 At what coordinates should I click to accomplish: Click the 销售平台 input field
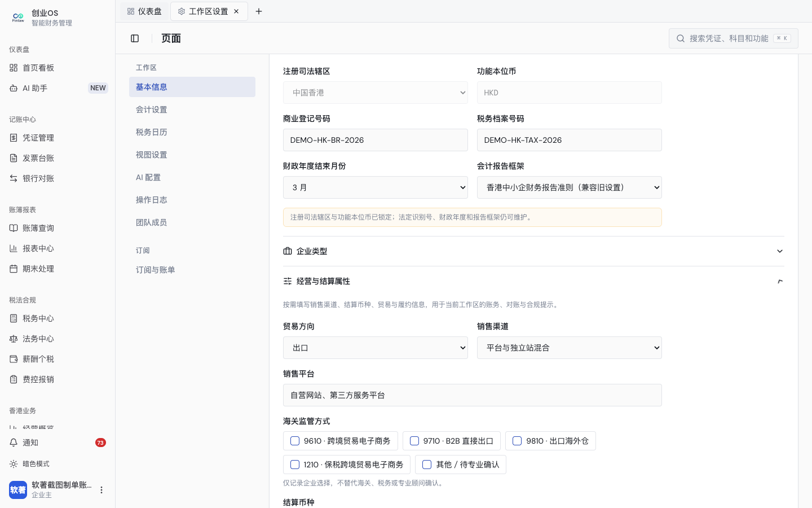coord(473,395)
